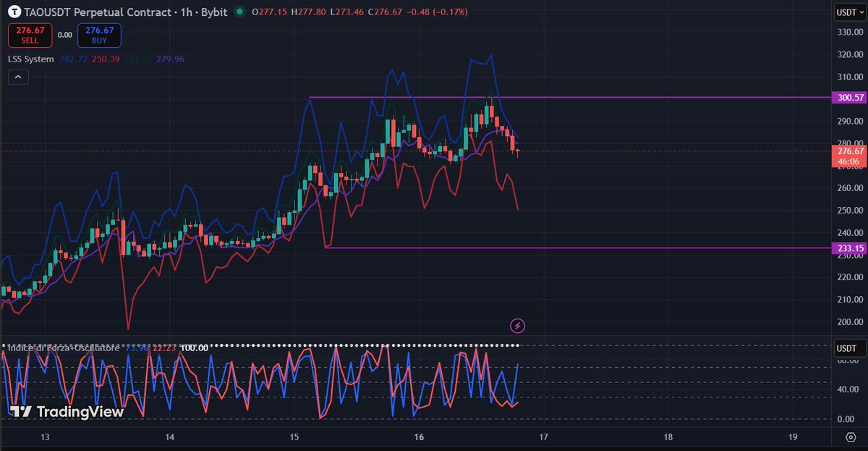Click the 330.00 price scale label

pyautogui.click(x=849, y=33)
